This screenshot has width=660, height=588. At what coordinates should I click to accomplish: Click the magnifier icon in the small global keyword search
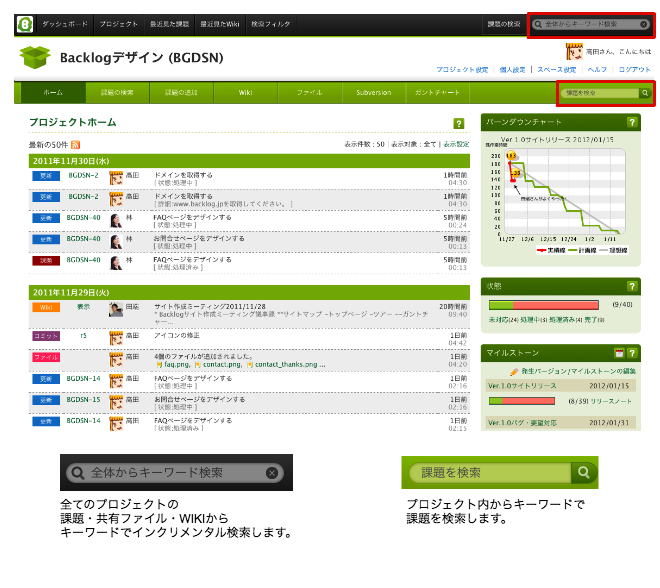[538, 24]
